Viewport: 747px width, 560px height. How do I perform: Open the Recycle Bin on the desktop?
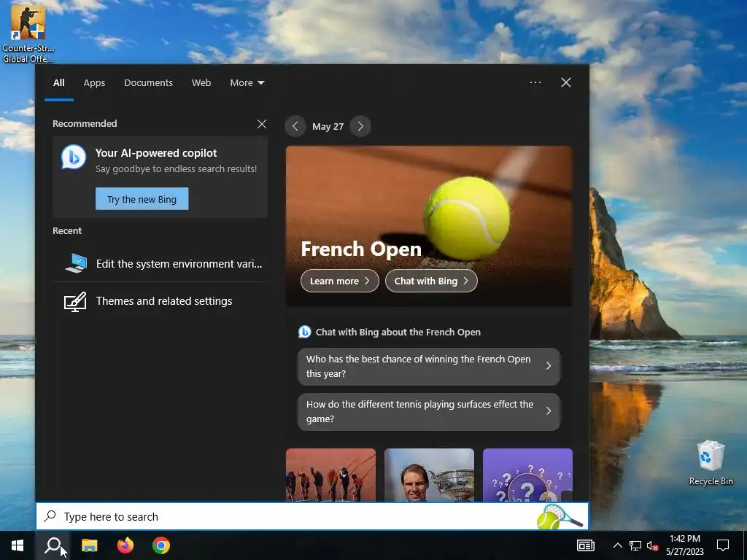pyautogui.click(x=711, y=463)
